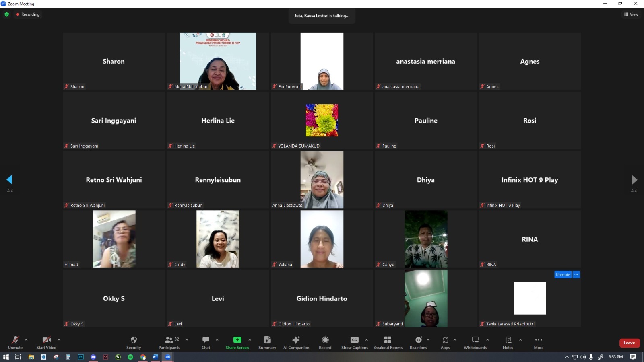Open the AI Companion

coord(296,340)
